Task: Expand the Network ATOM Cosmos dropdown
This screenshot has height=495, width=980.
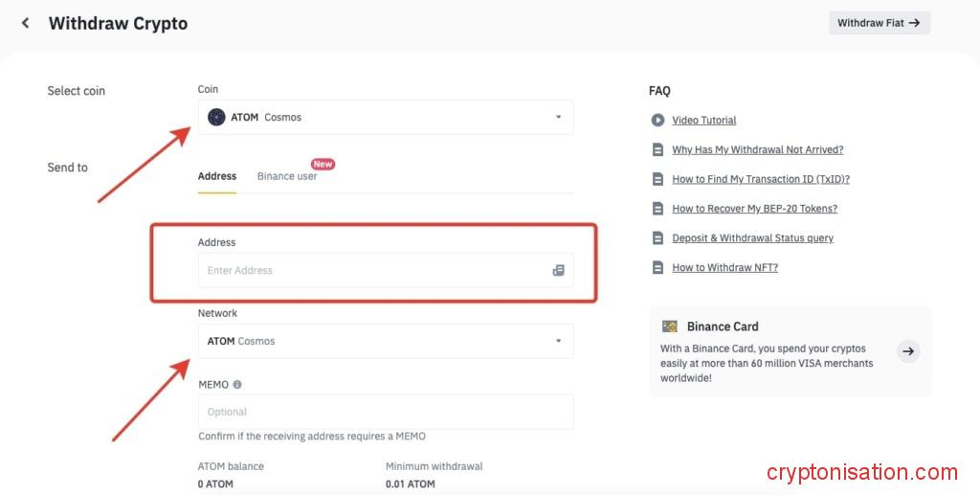Action: tap(386, 341)
